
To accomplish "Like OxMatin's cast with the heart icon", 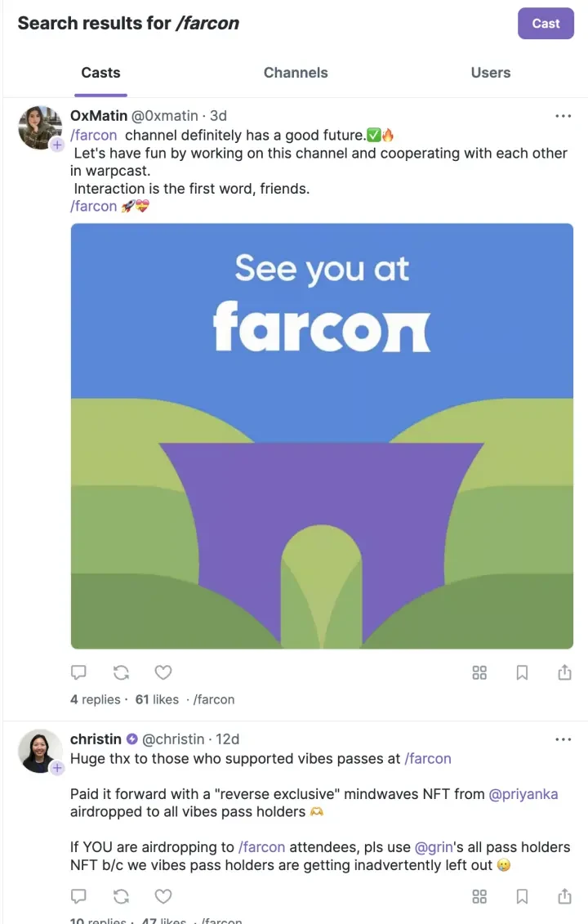I will (163, 672).
